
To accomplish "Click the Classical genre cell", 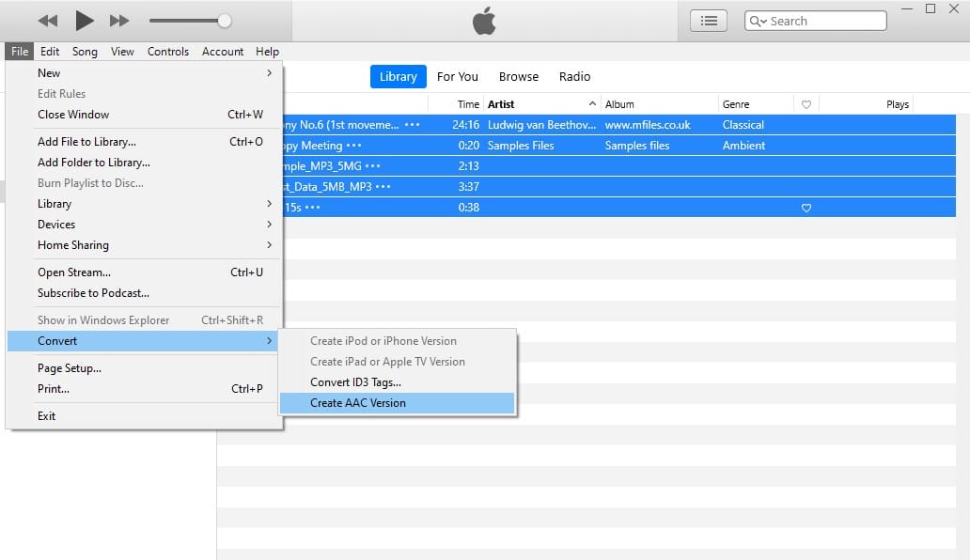I will [x=743, y=125].
